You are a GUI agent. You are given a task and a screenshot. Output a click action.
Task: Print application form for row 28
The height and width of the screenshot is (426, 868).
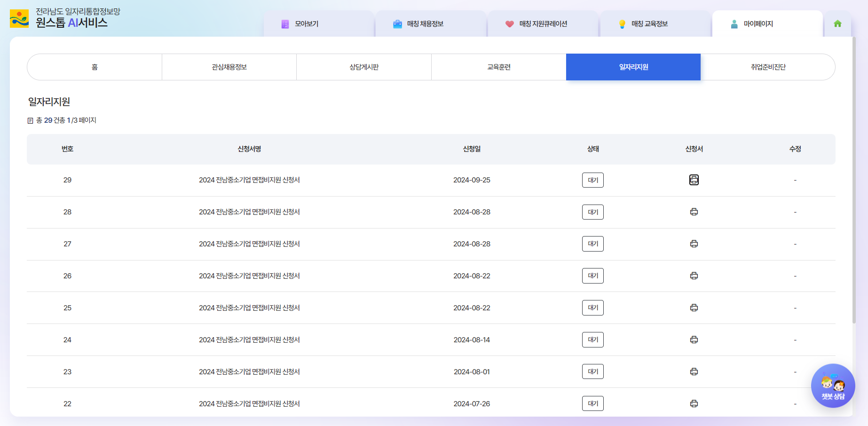coord(694,212)
